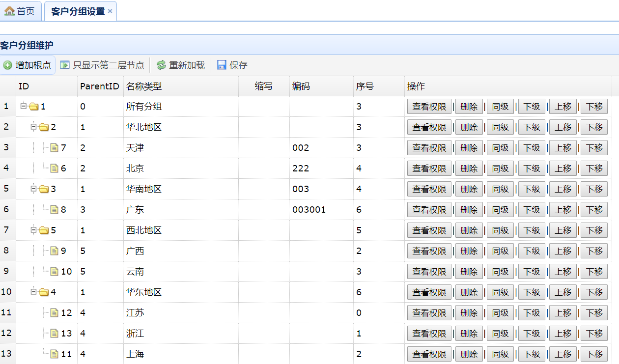Click the 只显示第二层节点 toolbar icon

point(65,65)
